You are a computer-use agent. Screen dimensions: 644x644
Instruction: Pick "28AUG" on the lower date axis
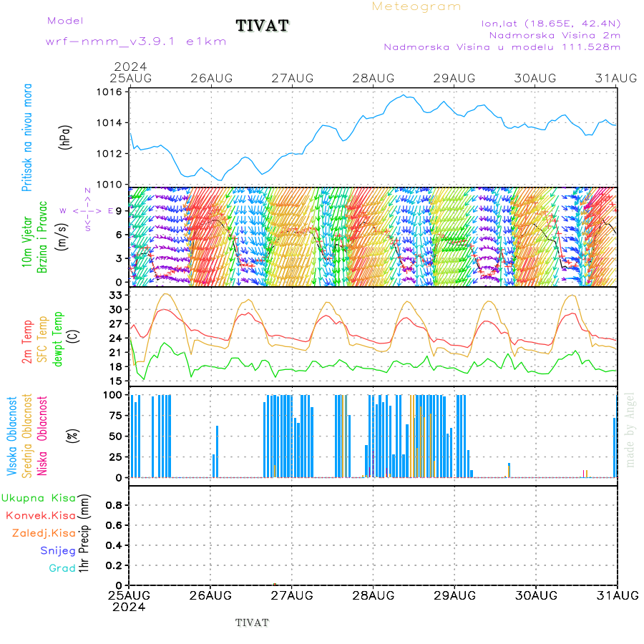point(374,595)
